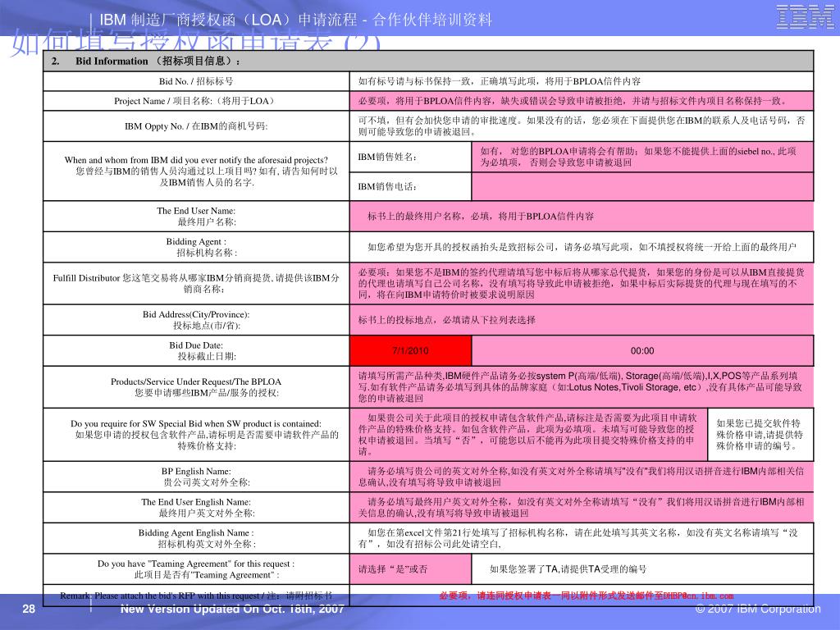The width and height of the screenshot is (840, 630).
Task: Select the 'BP English Name:' label cell
Action: click(196, 477)
